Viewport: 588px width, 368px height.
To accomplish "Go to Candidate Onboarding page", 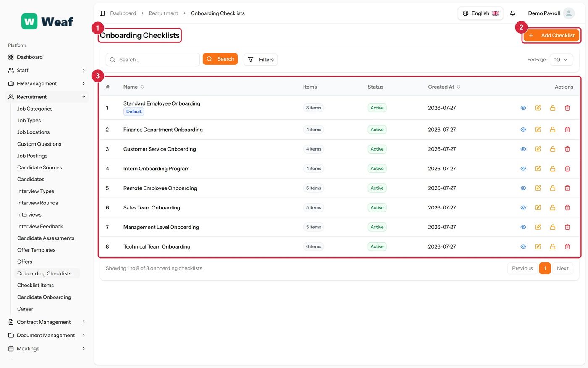I will point(44,297).
